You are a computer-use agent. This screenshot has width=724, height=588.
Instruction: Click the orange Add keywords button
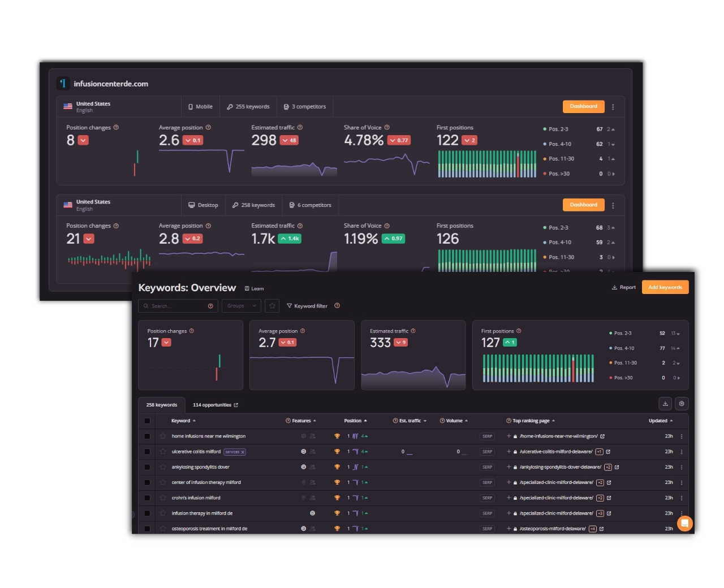coord(665,287)
